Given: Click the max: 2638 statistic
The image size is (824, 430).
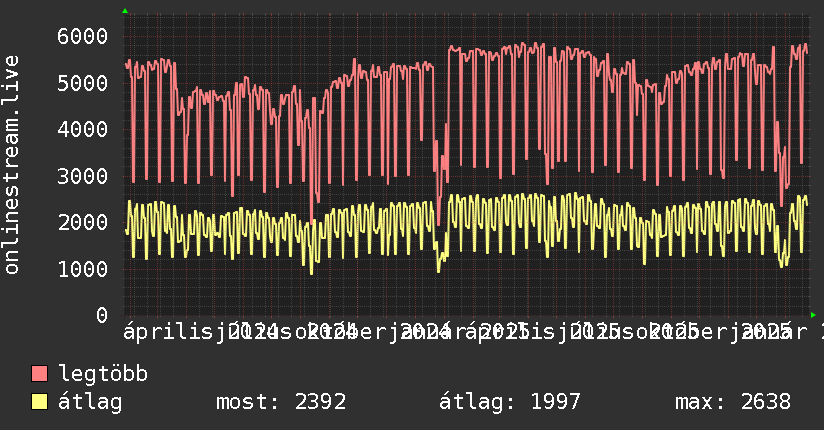Looking at the screenshot, I should 733,402.
